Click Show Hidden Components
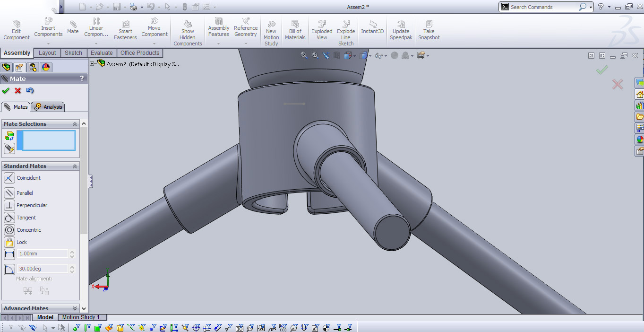644x332 pixels. (188, 33)
